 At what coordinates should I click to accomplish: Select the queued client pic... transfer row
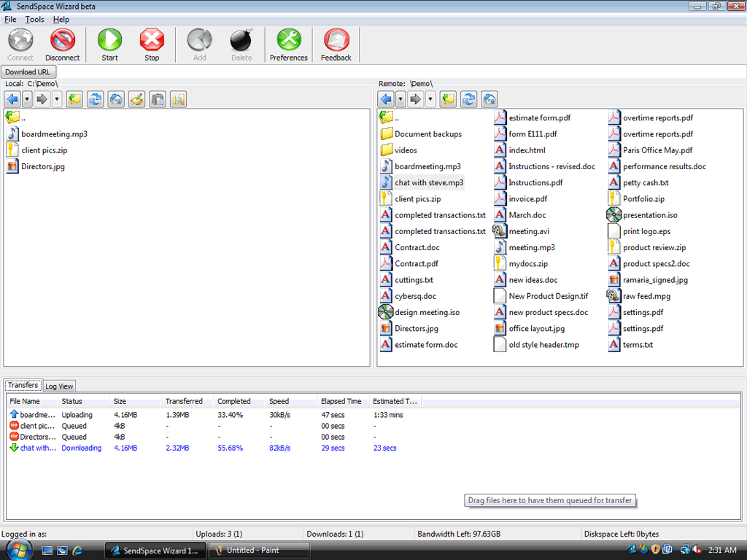214,426
